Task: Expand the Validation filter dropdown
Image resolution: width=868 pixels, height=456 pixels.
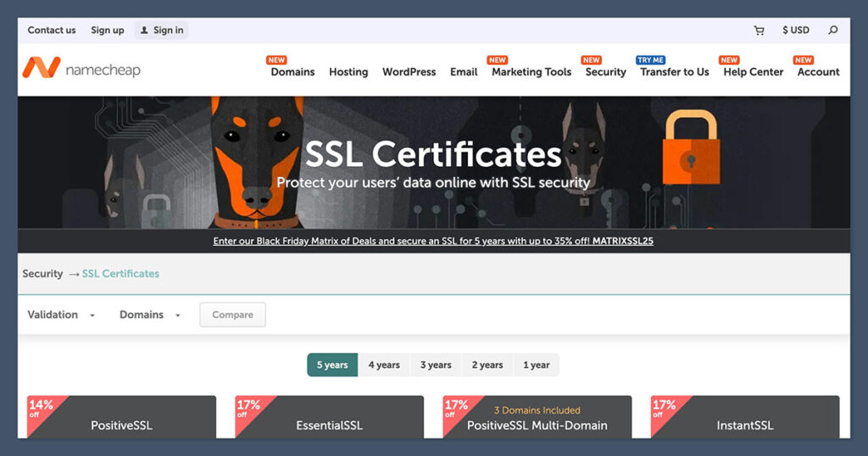Action: click(x=61, y=314)
